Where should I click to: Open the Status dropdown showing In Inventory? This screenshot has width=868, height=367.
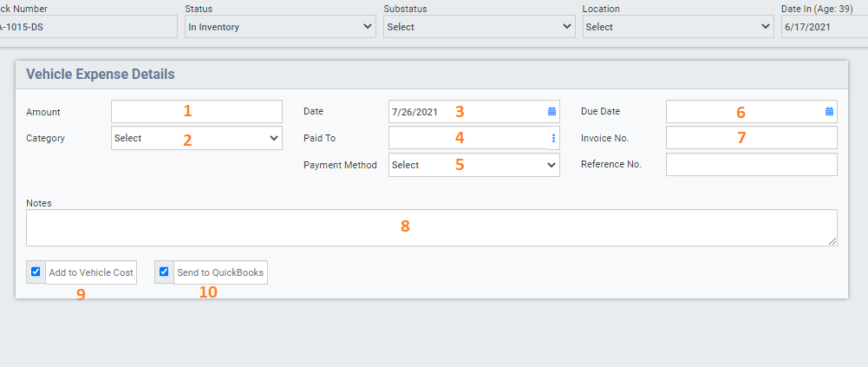tap(280, 27)
